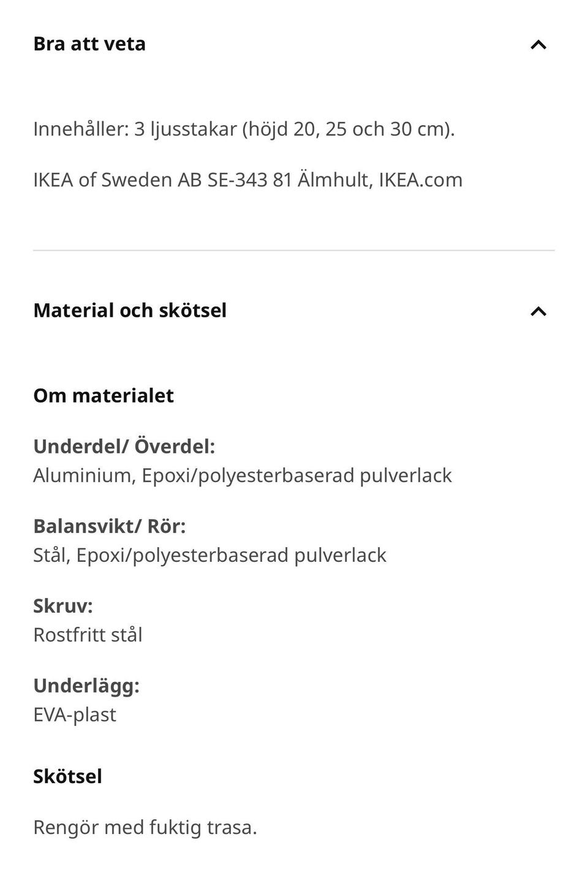Click the Bra att veta heading

tap(89, 44)
